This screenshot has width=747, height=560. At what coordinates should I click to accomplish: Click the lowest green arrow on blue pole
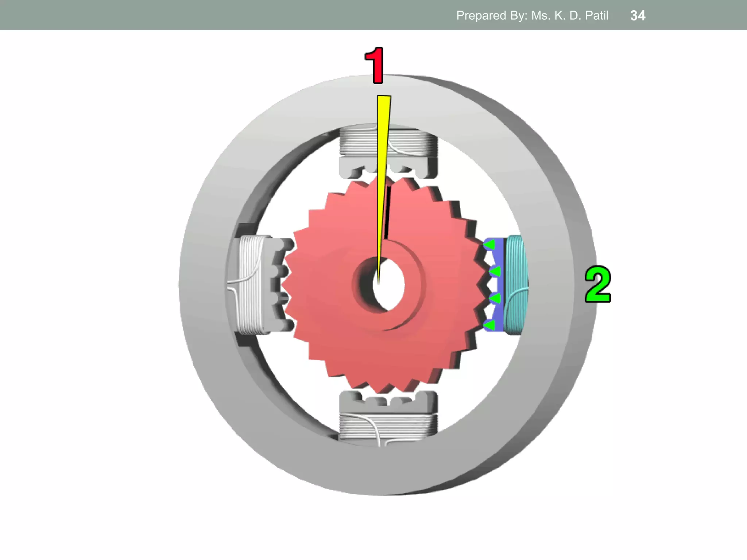click(490, 325)
